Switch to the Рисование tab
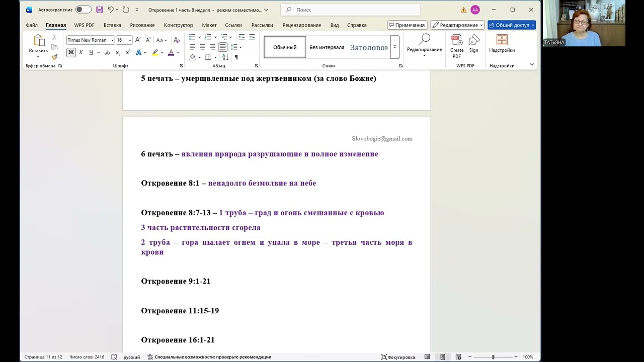Screen dimensions: 644x362 coord(142,25)
